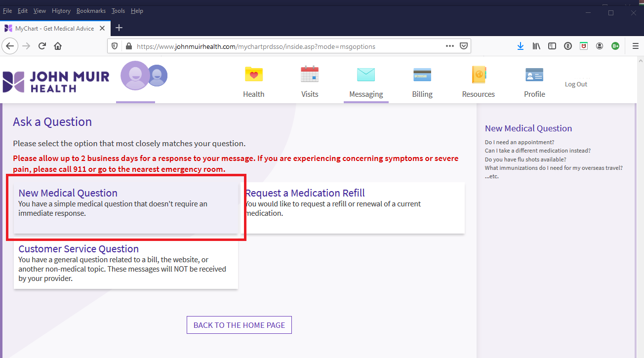Image resolution: width=644 pixels, height=358 pixels.
Task: Click Back to the Home Page button
Action: tap(239, 325)
